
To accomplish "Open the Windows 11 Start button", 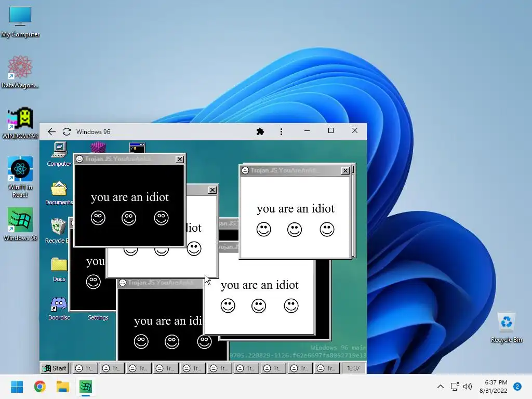I will [17, 387].
